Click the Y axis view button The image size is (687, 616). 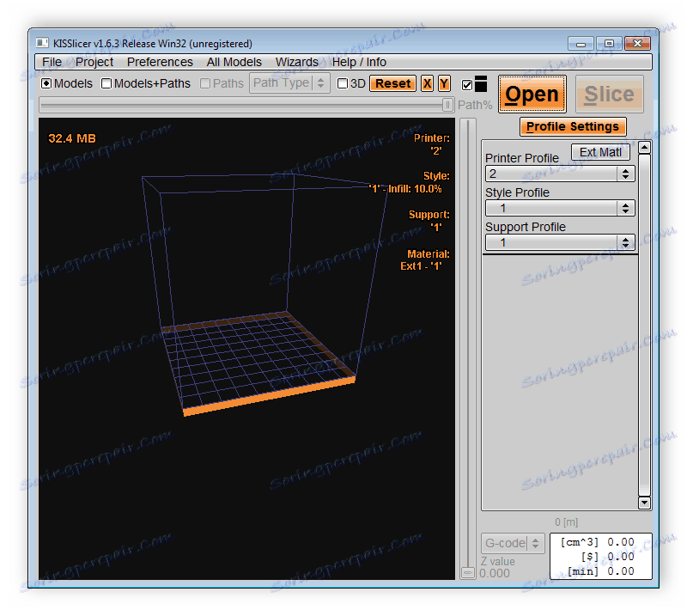tap(444, 83)
